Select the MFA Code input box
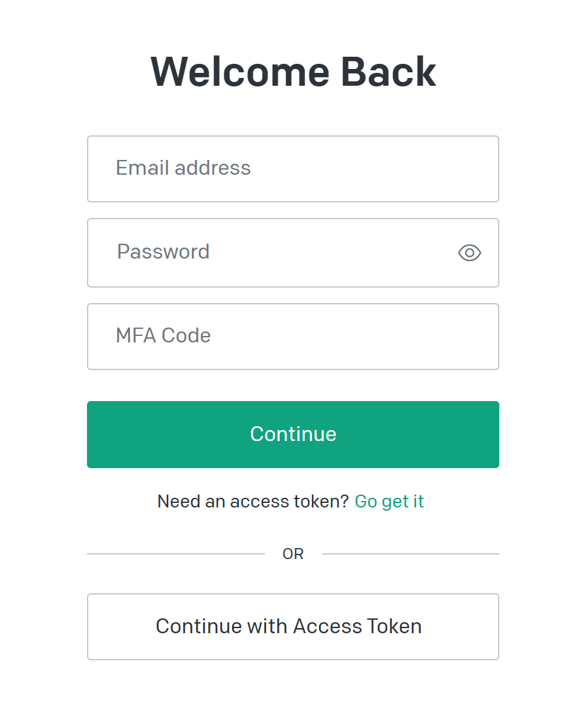576x728 pixels. 293,337
